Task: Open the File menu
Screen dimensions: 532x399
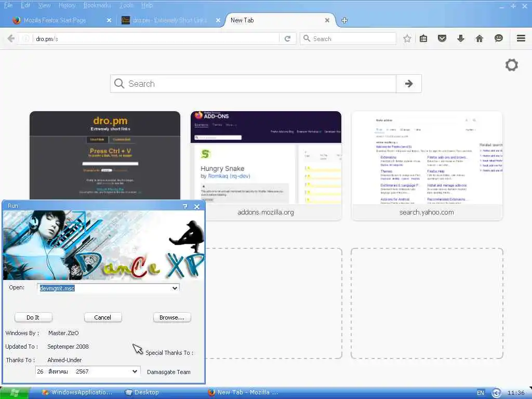Action: (x=8, y=5)
